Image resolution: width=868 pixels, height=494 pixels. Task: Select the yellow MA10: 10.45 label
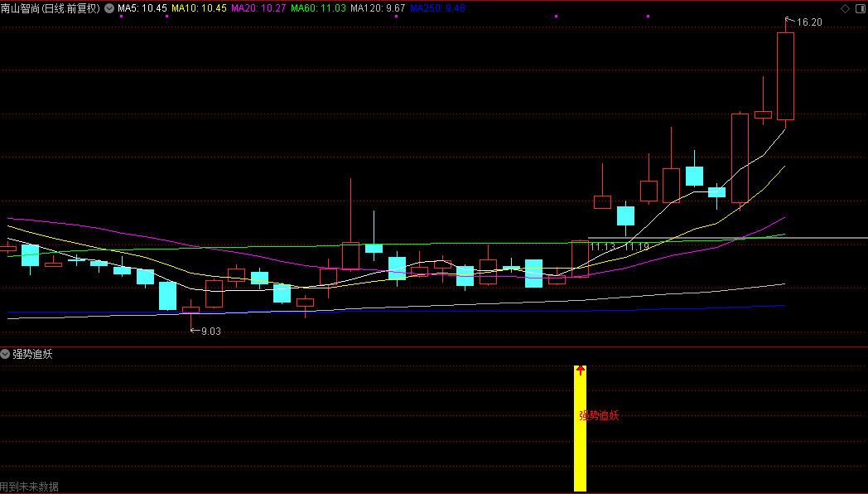[199, 8]
